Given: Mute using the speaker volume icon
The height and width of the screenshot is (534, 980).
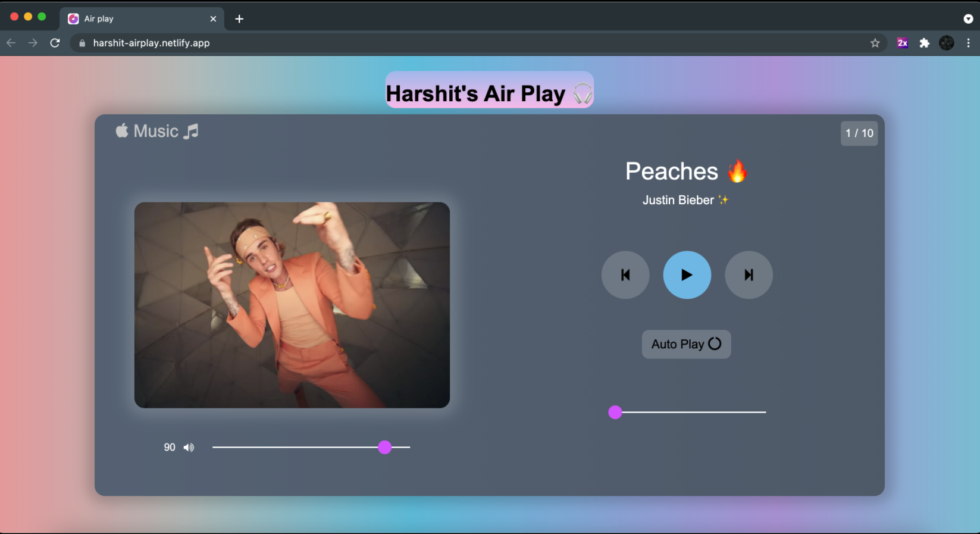Looking at the screenshot, I should click(189, 448).
